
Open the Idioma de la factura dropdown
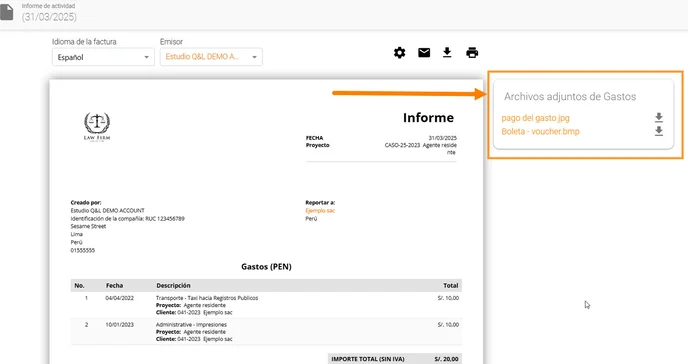pyautogui.click(x=103, y=57)
